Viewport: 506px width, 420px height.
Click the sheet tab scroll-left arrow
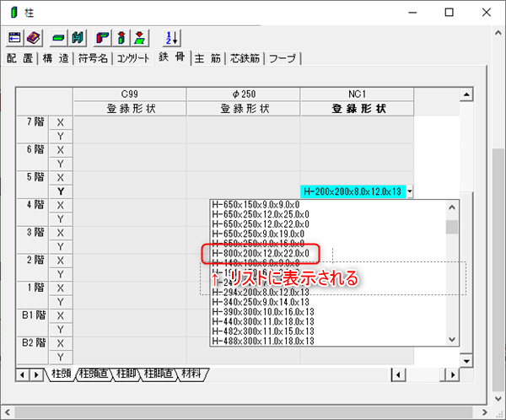coord(23,374)
